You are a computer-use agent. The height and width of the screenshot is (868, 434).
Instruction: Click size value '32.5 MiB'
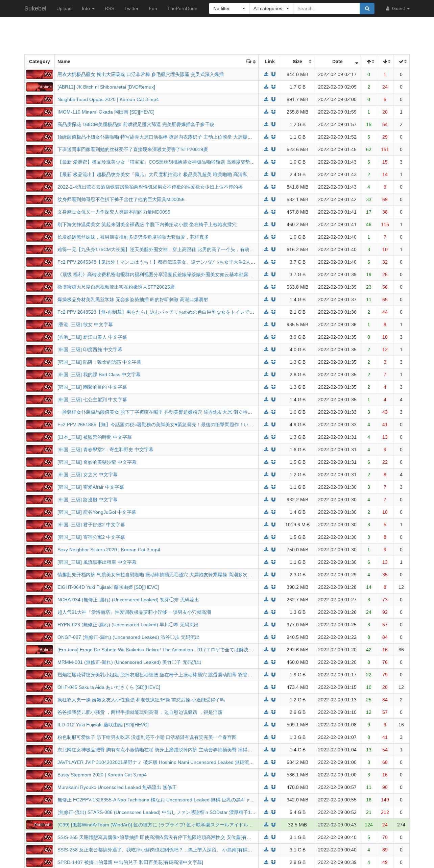297,825
